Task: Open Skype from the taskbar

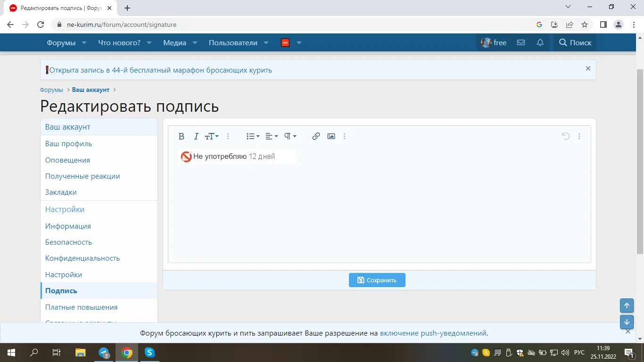Action: pos(149,352)
